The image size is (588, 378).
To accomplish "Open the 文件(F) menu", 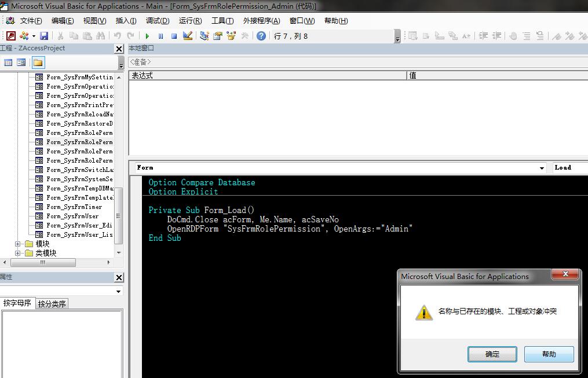I will 31,21.
